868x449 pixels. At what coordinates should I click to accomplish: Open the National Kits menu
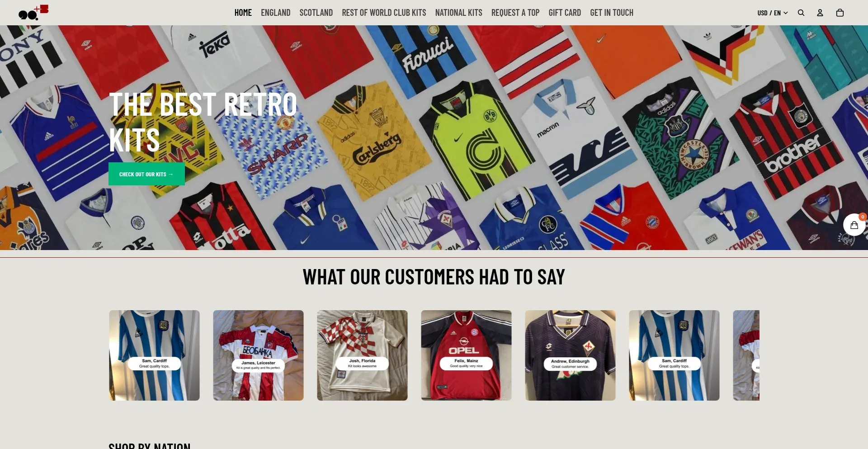coord(458,13)
